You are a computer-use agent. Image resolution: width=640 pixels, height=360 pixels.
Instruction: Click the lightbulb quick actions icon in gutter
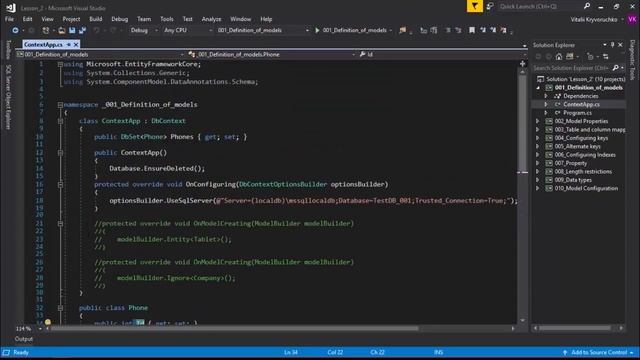tap(48, 322)
